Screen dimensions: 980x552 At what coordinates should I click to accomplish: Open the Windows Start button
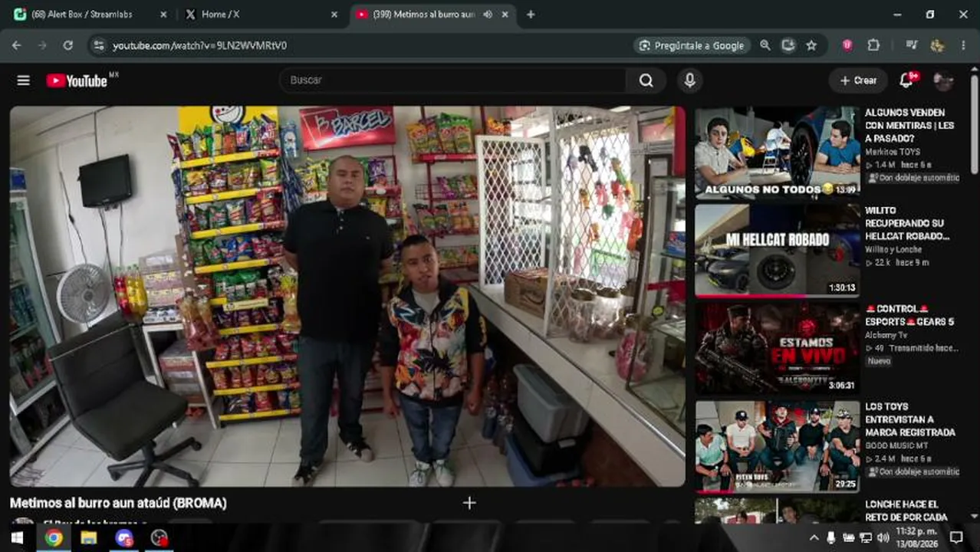(x=17, y=537)
